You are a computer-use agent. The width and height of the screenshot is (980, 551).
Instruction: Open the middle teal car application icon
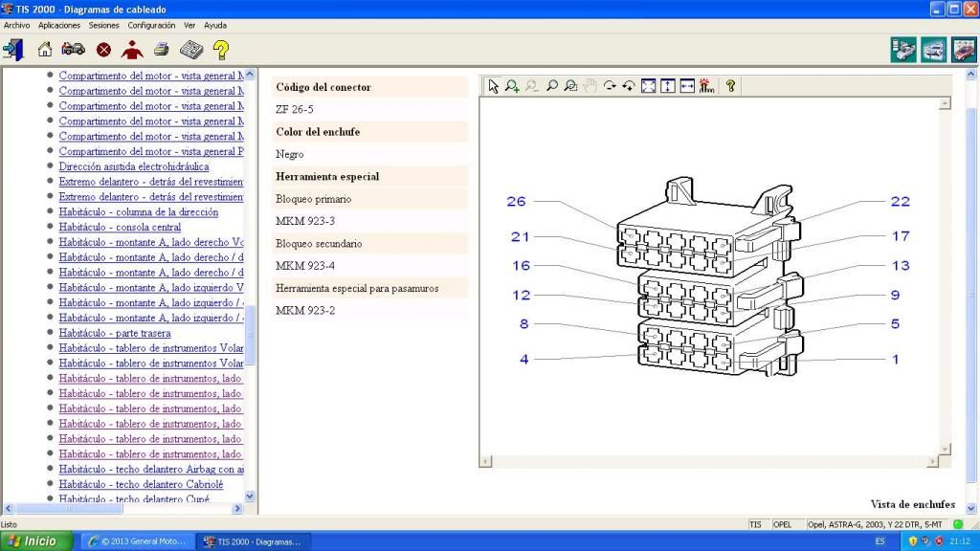tap(934, 50)
